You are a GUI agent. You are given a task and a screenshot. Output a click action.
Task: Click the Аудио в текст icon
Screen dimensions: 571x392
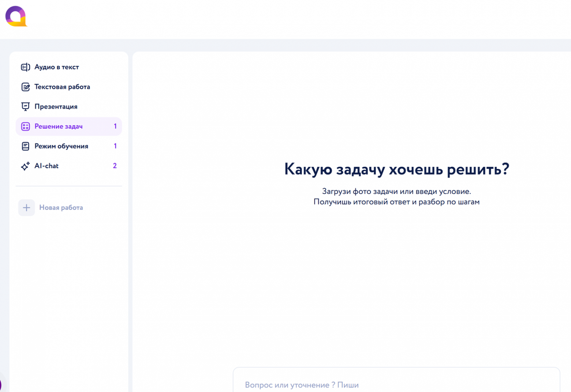click(25, 67)
